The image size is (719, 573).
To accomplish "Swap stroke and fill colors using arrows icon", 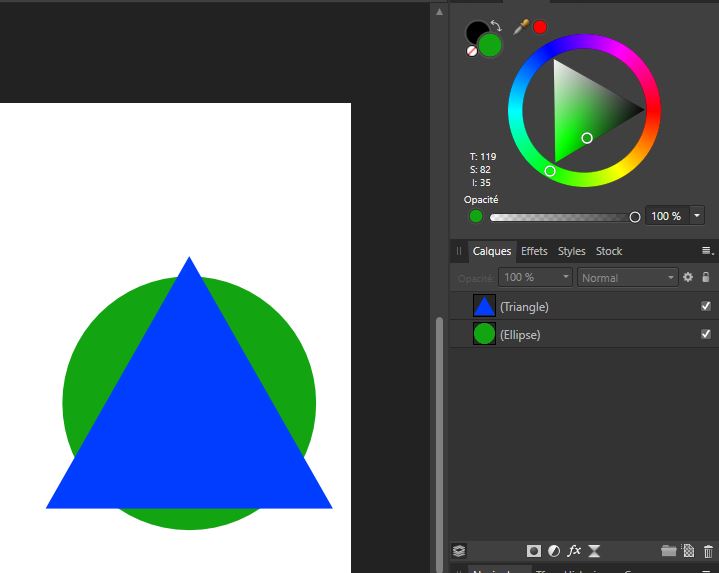I will tap(496, 25).
